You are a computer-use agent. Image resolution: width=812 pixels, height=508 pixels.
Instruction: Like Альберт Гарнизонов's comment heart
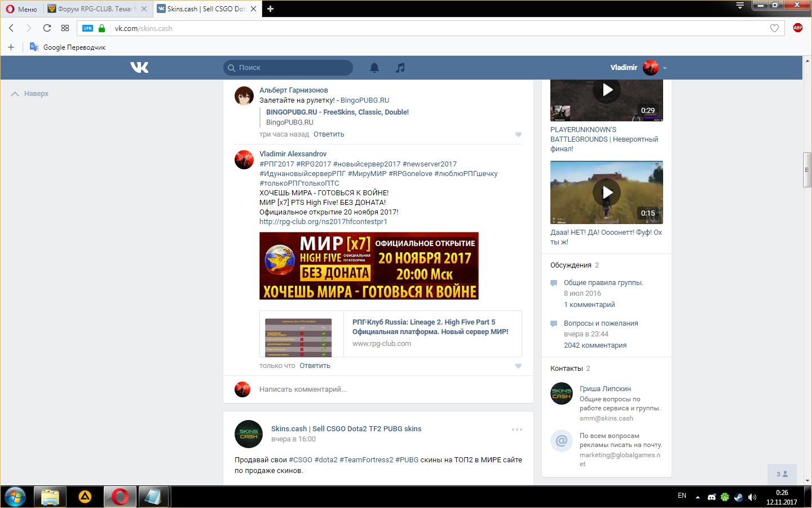[518, 134]
